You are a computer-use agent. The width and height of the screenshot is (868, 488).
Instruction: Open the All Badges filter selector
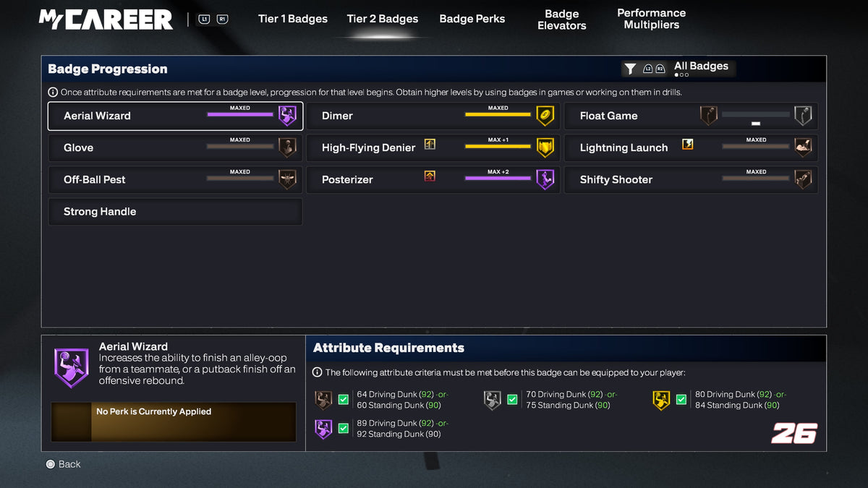coord(700,67)
